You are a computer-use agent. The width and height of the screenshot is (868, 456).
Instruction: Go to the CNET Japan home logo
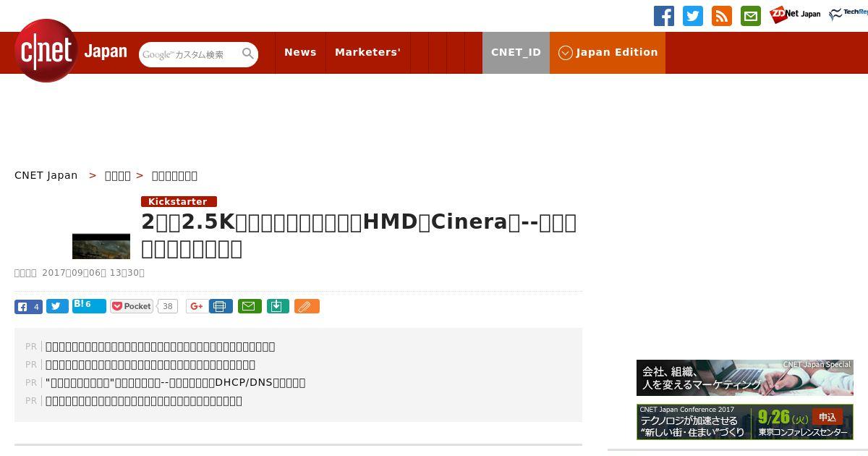point(70,51)
